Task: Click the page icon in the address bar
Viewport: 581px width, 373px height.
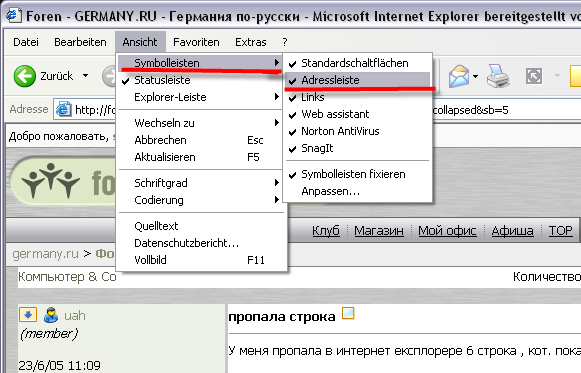Action: [63, 110]
